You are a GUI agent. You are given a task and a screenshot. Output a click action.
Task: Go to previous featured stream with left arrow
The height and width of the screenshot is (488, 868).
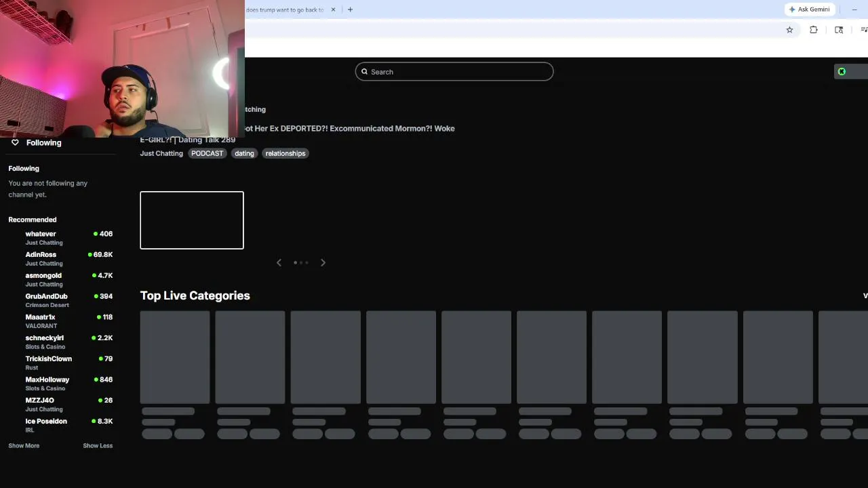pos(279,262)
